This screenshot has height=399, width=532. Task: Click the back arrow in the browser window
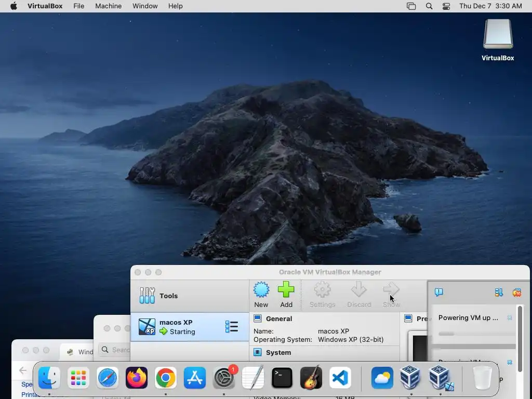(23, 370)
